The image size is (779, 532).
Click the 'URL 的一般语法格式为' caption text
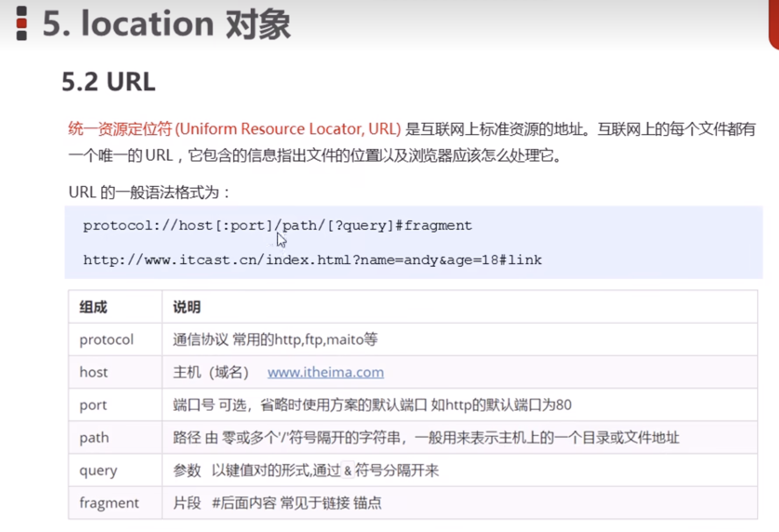pos(149,192)
